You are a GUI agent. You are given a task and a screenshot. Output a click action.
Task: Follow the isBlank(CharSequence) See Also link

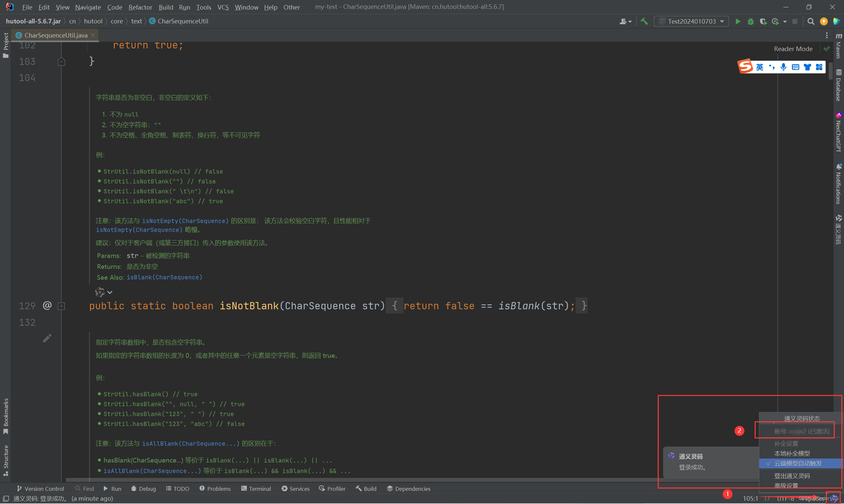pos(164,277)
